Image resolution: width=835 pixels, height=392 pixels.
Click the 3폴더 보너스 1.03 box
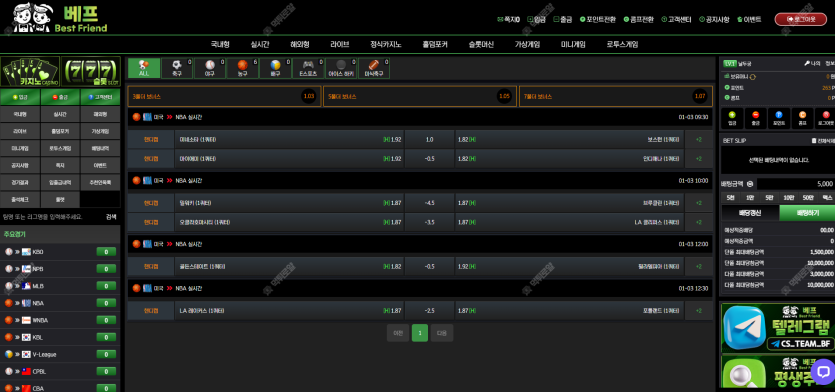tap(224, 96)
